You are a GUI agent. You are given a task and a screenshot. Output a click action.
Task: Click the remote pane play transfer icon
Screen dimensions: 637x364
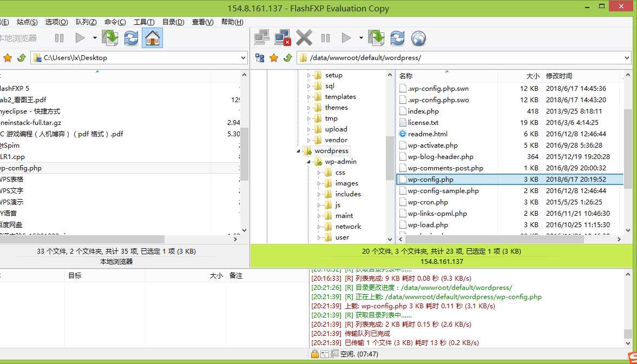click(346, 38)
